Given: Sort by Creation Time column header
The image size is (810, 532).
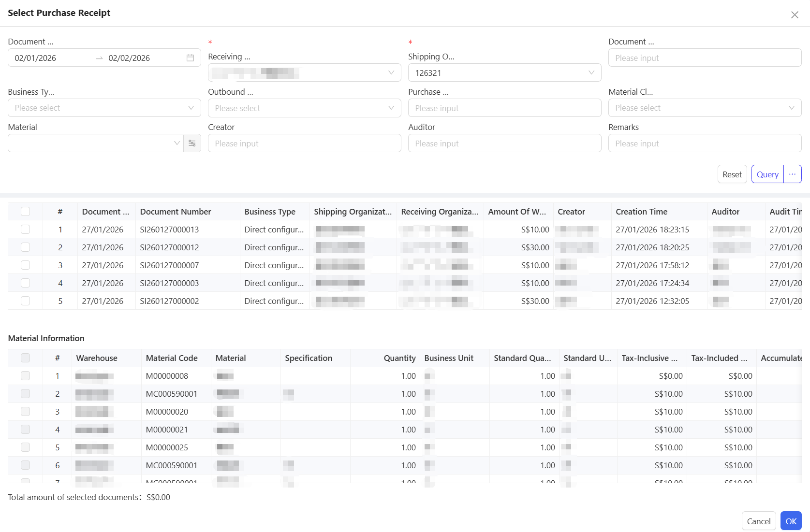Looking at the screenshot, I should coord(641,212).
